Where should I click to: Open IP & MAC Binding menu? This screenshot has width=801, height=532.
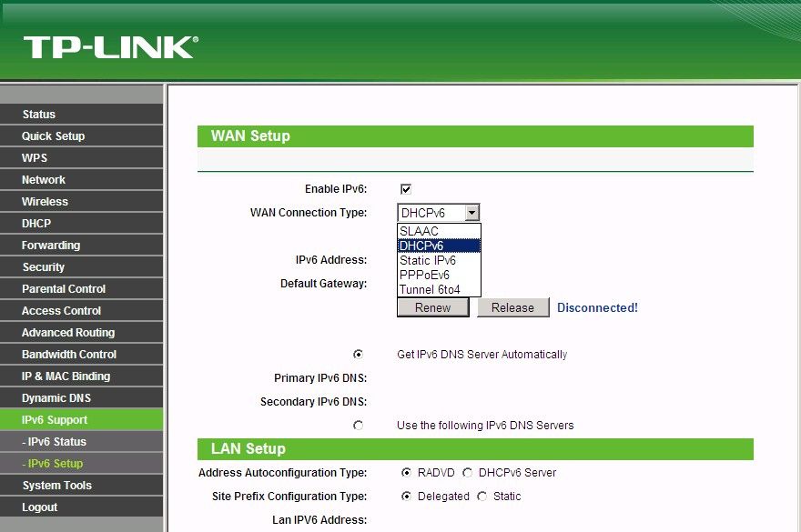click(81, 376)
